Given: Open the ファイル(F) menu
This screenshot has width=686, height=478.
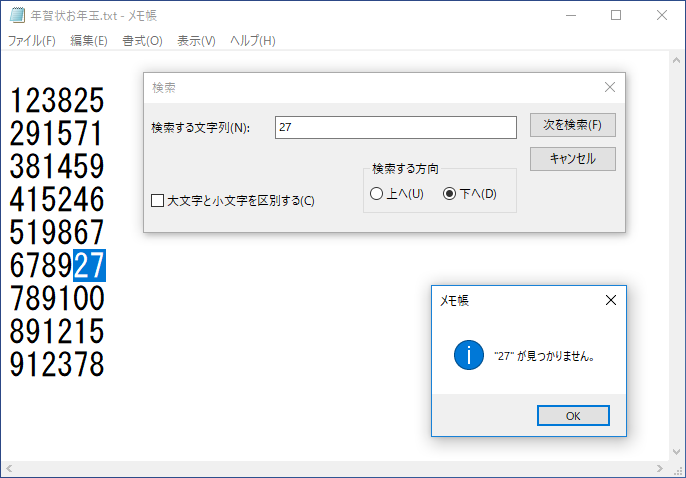Looking at the screenshot, I should [32, 41].
